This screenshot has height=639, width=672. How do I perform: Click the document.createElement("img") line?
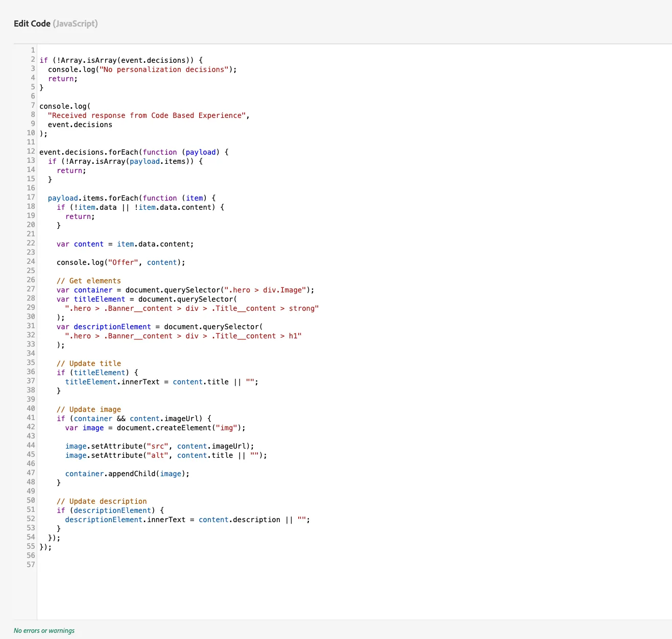(x=155, y=428)
